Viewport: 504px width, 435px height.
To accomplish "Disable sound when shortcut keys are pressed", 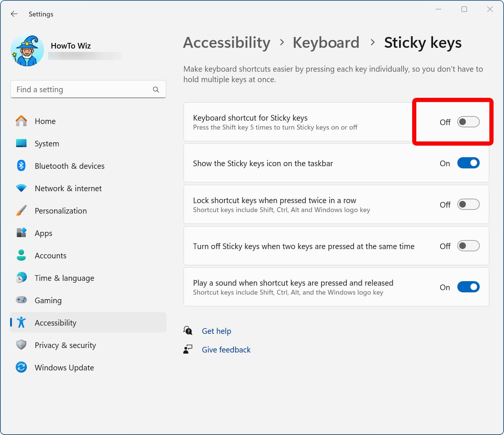I will click(468, 287).
